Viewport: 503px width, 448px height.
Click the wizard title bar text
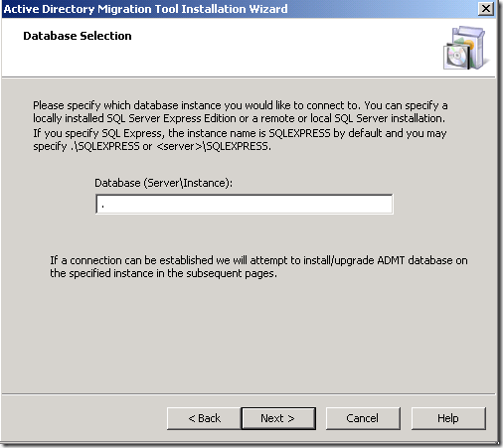point(145,9)
